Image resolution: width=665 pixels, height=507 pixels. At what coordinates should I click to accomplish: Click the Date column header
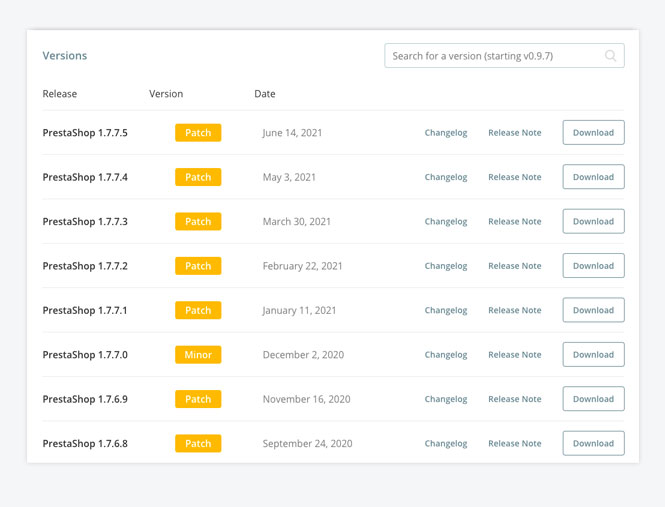265,94
